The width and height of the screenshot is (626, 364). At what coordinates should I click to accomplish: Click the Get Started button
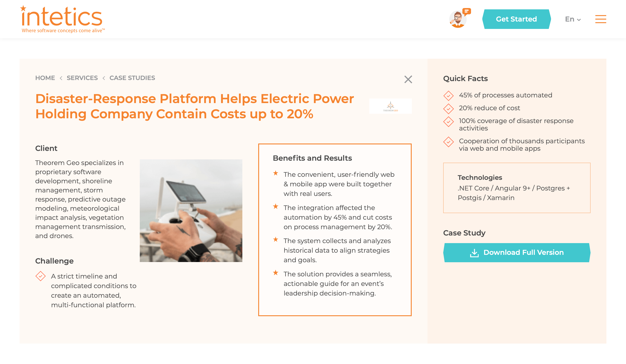click(516, 19)
